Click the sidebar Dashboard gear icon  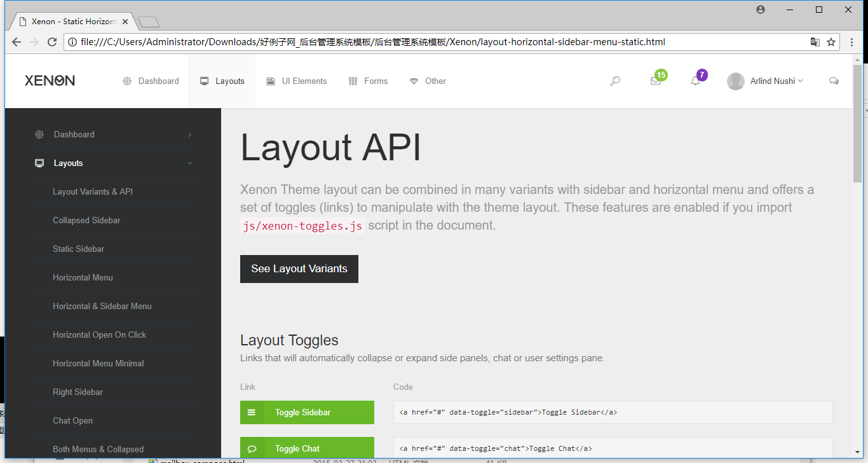pyautogui.click(x=39, y=134)
